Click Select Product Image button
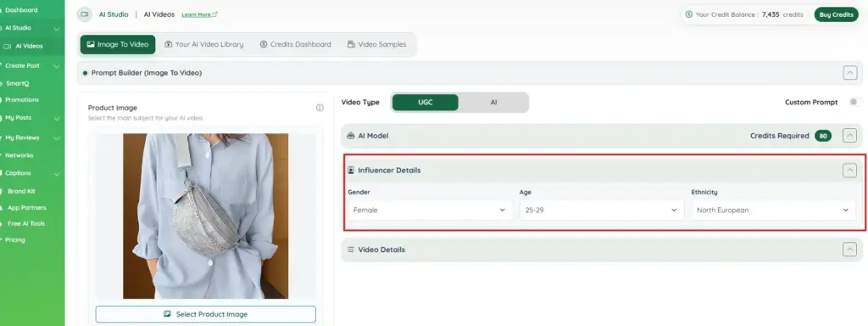Image resolution: width=868 pixels, height=326 pixels. (205, 314)
